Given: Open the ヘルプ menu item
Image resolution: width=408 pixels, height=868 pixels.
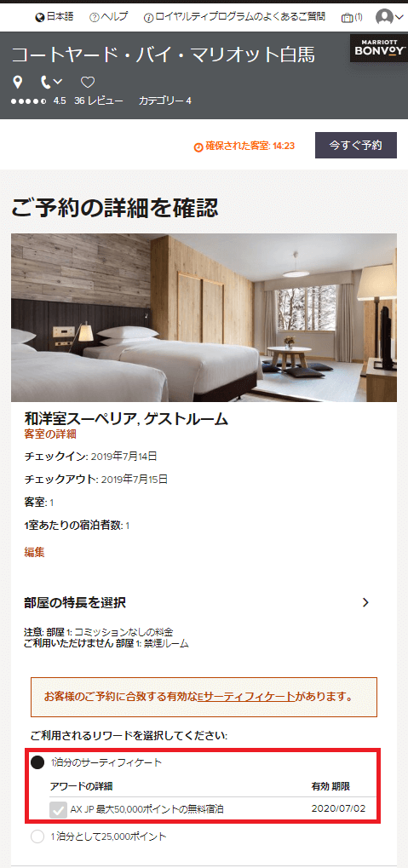Looking at the screenshot, I should [114, 18].
